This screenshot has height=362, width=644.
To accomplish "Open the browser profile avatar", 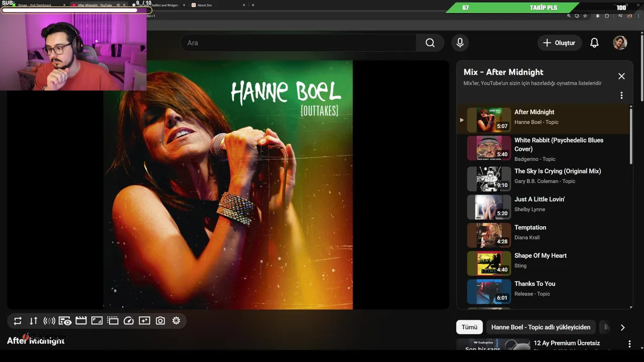I will [629, 16].
